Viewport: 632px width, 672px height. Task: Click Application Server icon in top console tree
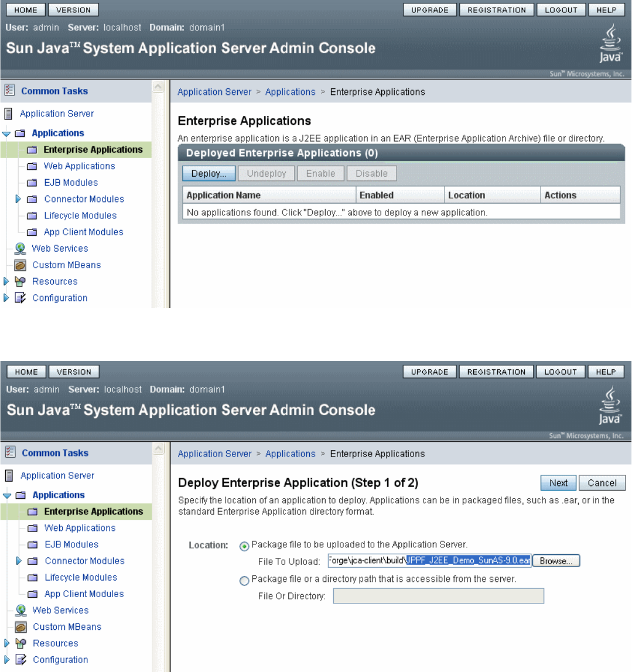tap(8, 114)
